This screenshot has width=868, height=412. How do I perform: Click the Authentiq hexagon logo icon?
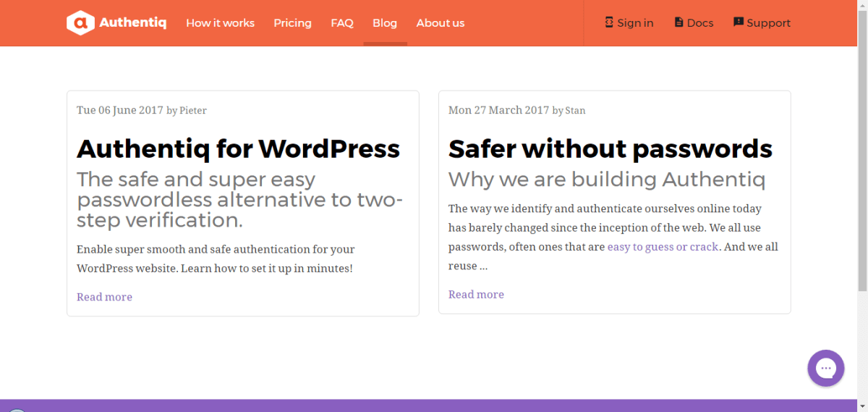[81, 23]
